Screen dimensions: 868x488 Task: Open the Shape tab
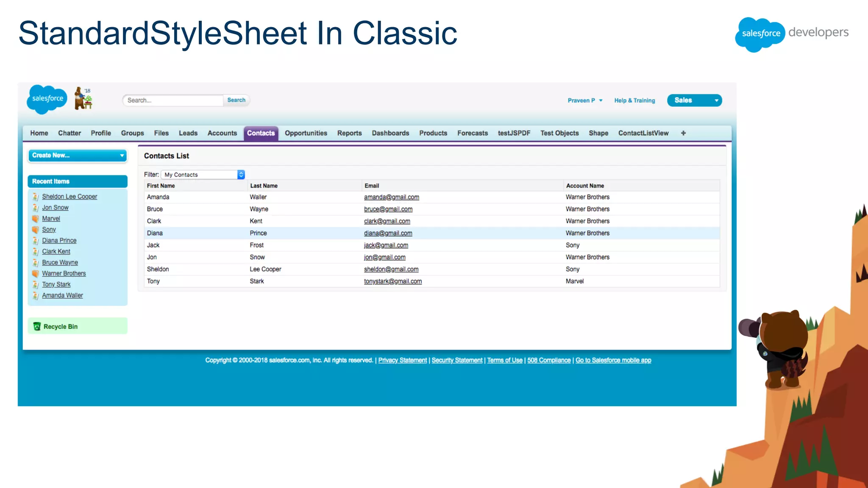[x=598, y=133]
